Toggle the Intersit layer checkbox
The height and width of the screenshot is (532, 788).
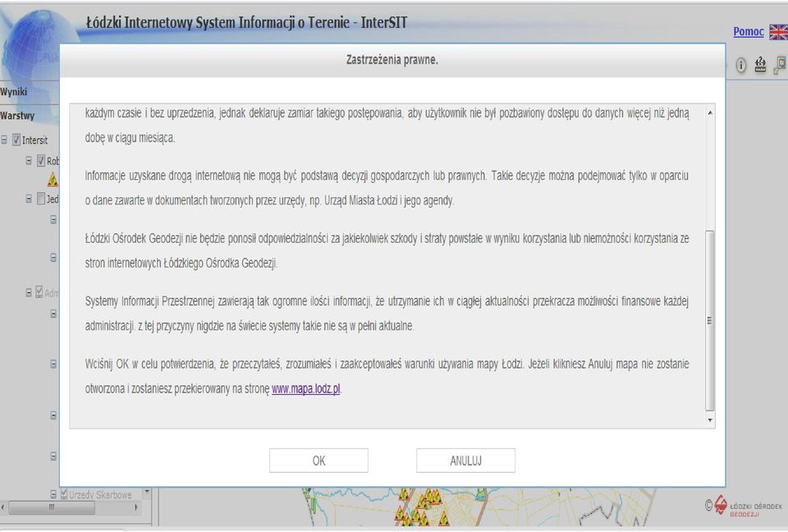[16, 140]
